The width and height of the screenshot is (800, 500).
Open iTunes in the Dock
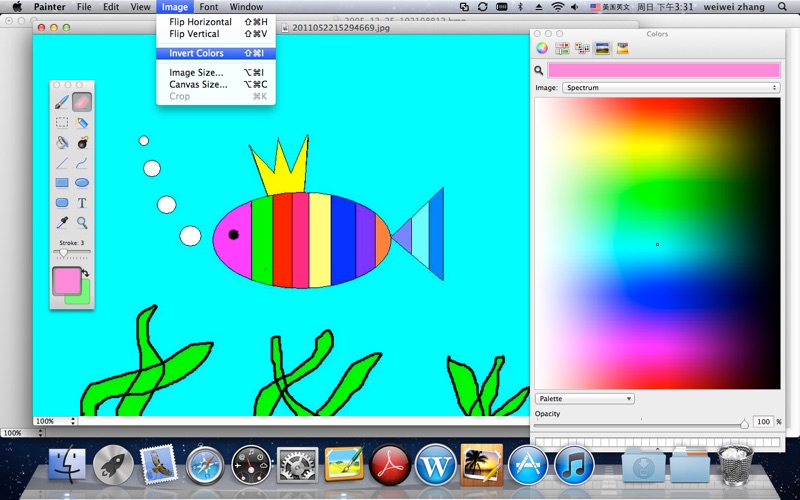pos(574,465)
